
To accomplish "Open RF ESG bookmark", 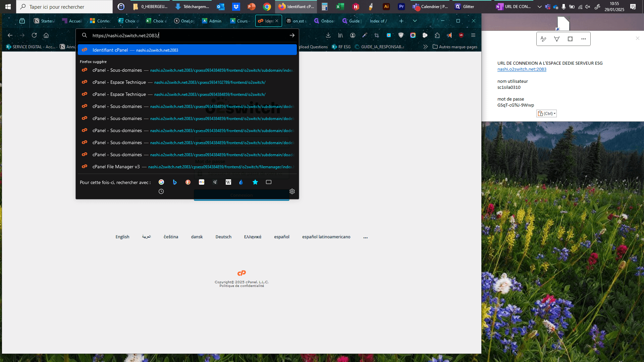I will pyautogui.click(x=341, y=47).
